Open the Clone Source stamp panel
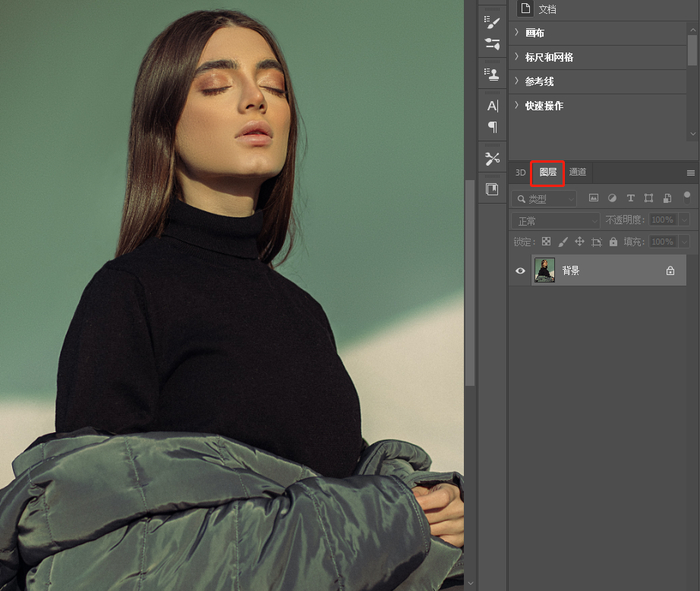The height and width of the screenshot is (591, 700). [492, 74]
